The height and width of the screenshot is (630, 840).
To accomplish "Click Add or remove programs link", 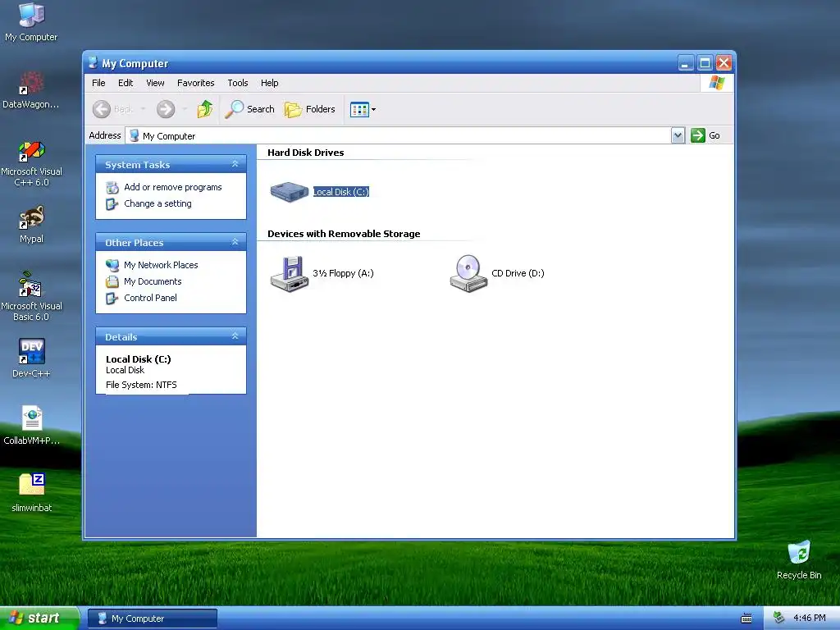I will [x=172, y=187].
